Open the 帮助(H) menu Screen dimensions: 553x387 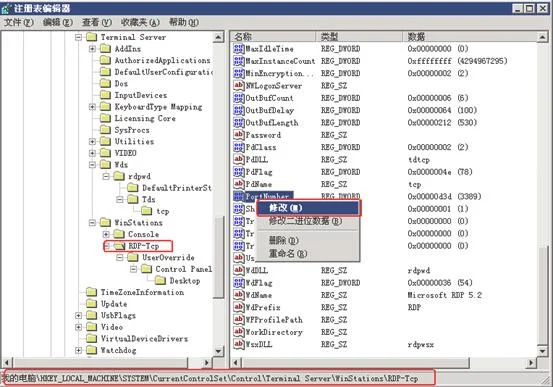pos(183,23)
